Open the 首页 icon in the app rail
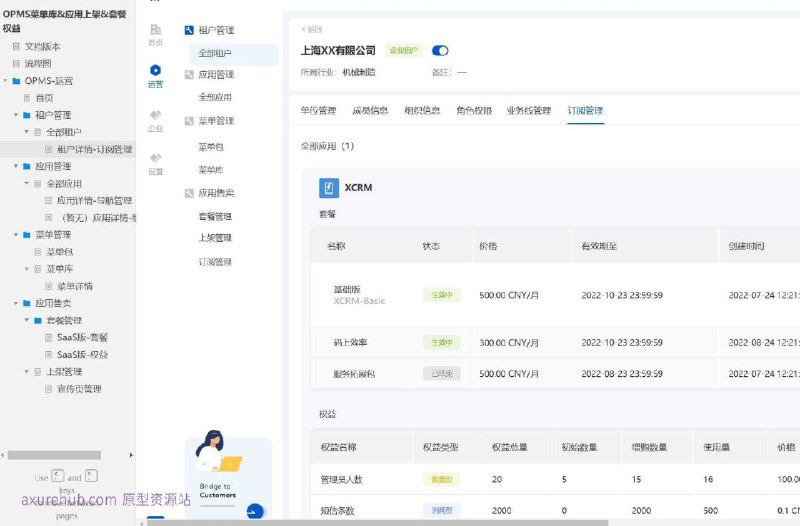 coord(156,30)
